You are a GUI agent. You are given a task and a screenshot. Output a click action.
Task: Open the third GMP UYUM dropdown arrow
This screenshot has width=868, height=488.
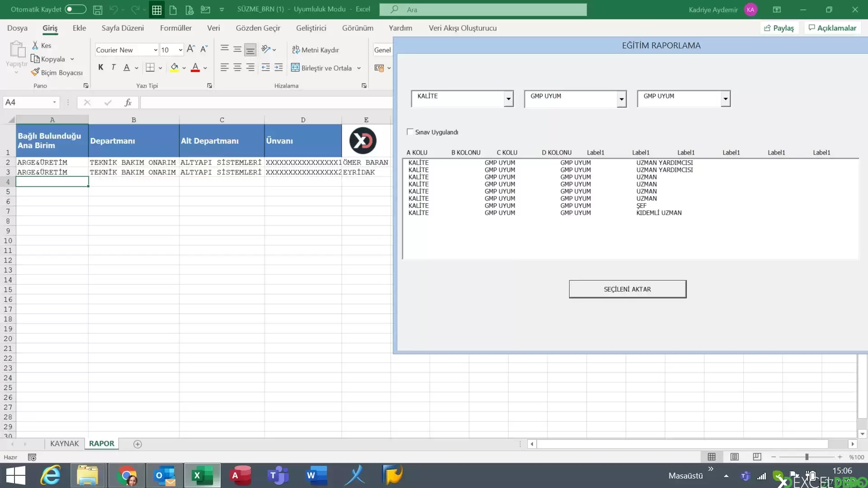(726, 99)
